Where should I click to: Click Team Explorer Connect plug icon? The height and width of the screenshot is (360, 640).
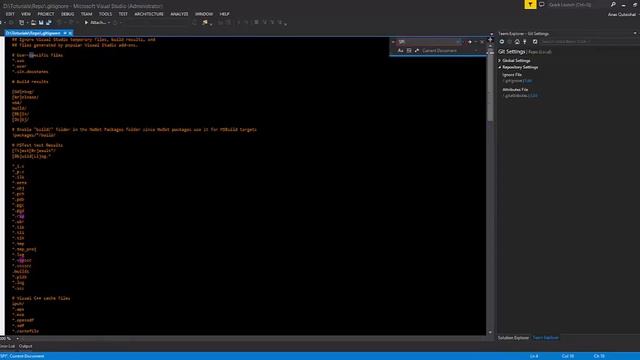point(525,42)
